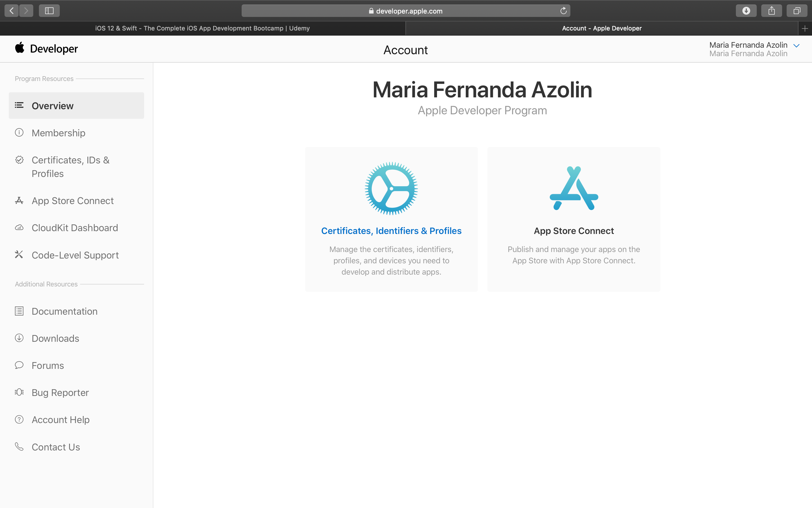
Task: Click the developer.apple.com address field
Action: (x=406, y=11)
